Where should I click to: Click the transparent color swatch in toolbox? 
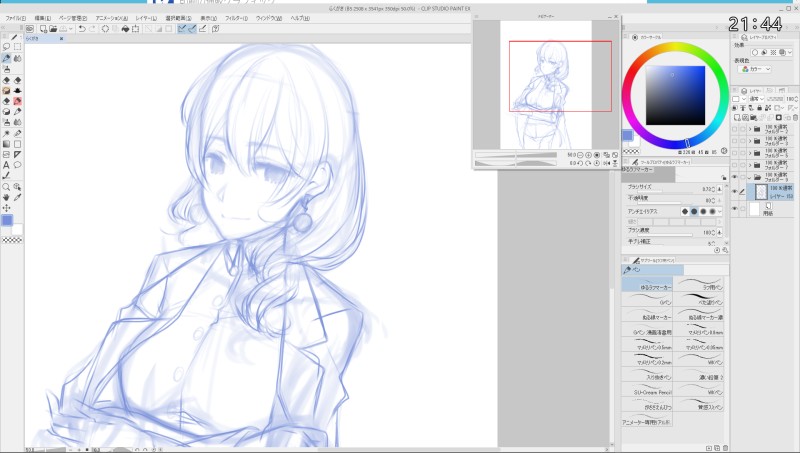tap(12, 240)
